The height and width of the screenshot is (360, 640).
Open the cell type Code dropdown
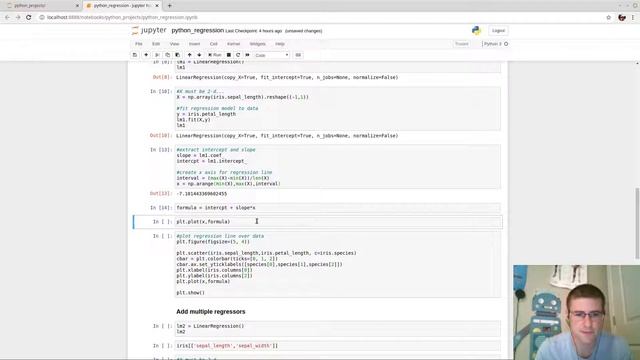point(271,55)
